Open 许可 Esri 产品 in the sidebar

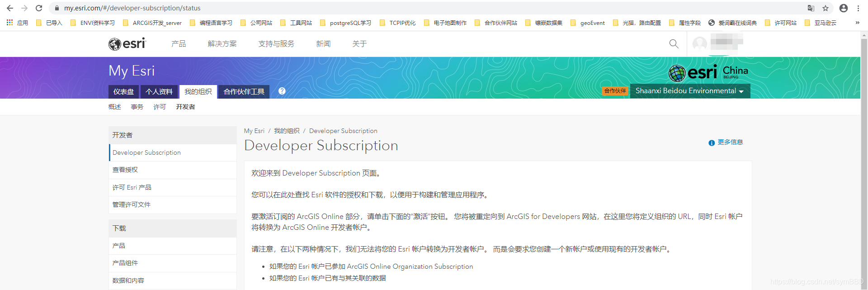click(x=173, y=187)
